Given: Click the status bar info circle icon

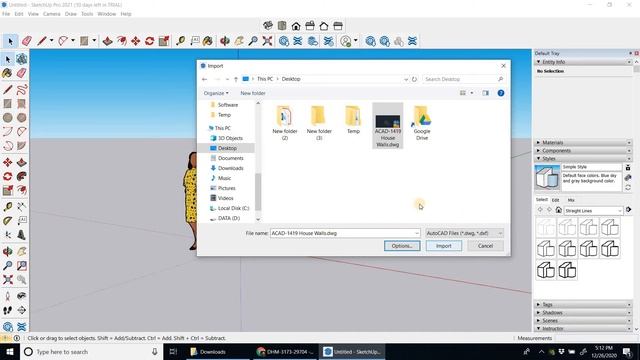Looking at the screenshot, I should [17, 338].
